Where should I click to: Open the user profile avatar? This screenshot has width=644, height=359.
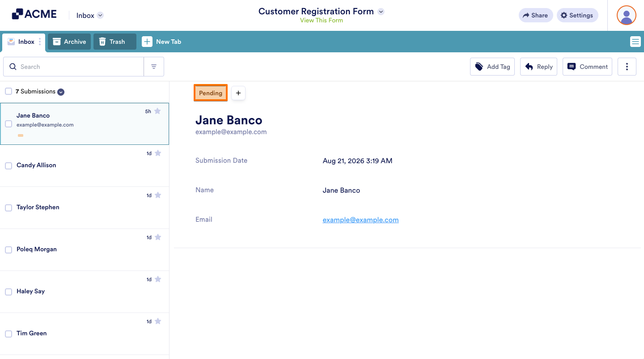coord(626,15)
